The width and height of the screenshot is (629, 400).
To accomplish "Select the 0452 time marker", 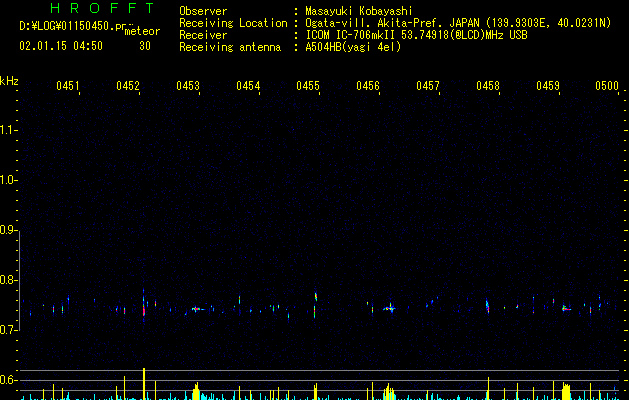I will pyautogui.click(x=128, y=86).
